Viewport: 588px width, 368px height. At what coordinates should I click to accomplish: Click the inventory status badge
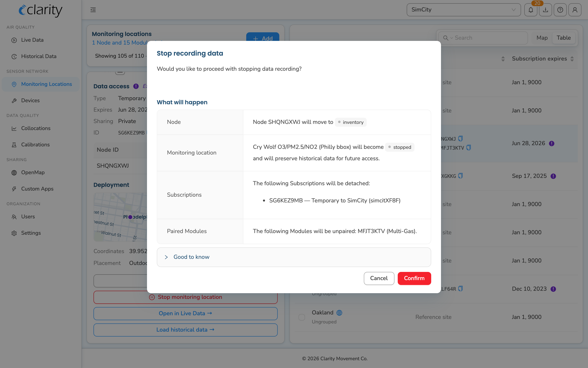pos(351,122)
